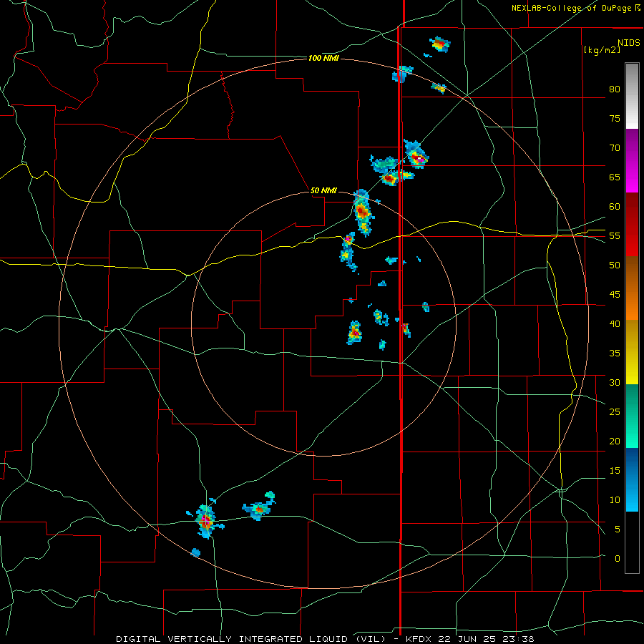Viewport: 644px width, 644px height.
Task: Select the white-gray segment of the VIL color bar
Action: coord(632,96)
